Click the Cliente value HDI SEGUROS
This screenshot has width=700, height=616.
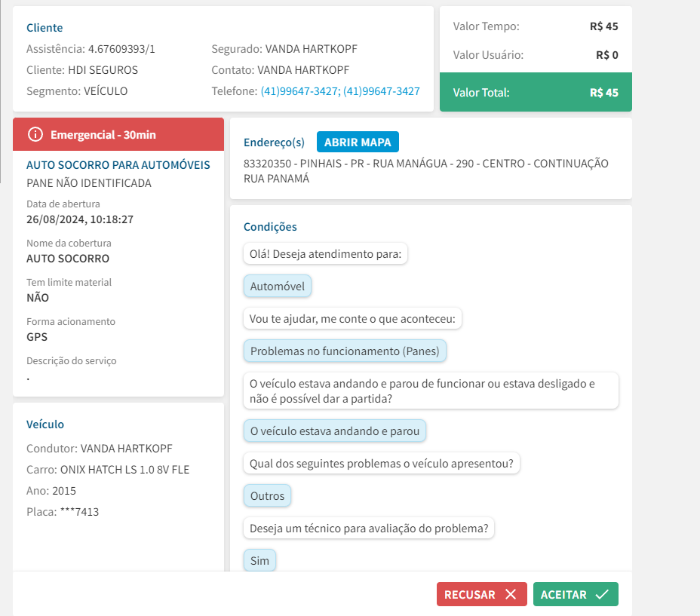click(x=103, y=70)
